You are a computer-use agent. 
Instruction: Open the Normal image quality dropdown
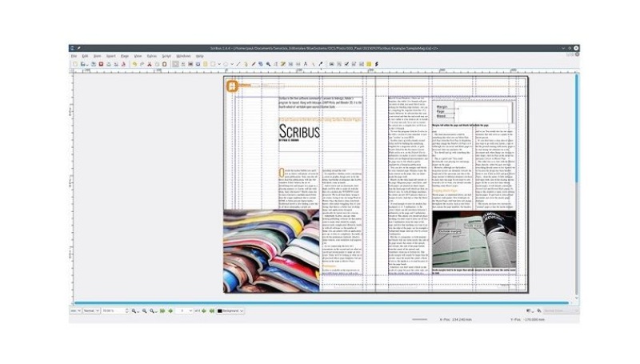(x=91, y=311)
